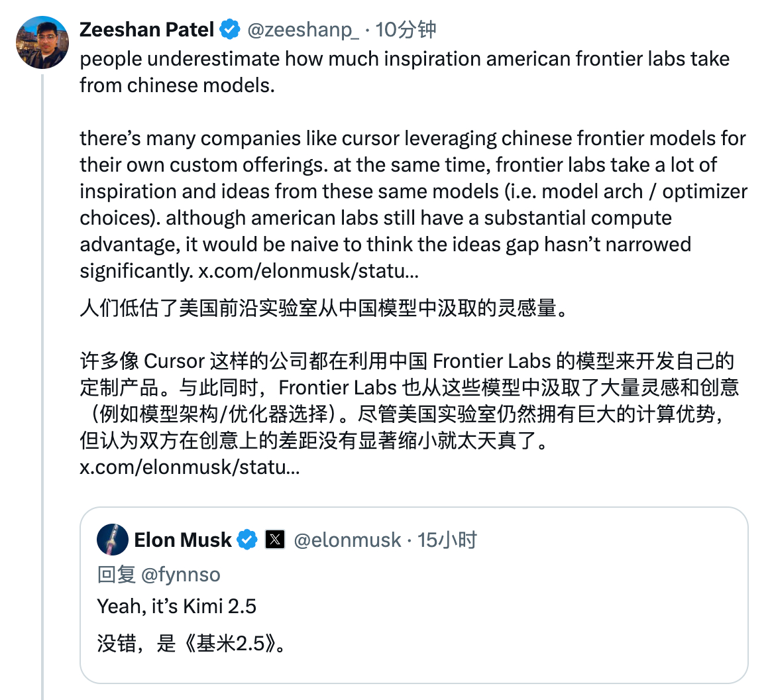Open the quoted post's 15小时 timestamp
Viewport: 770px width, 700px height.
447,540
